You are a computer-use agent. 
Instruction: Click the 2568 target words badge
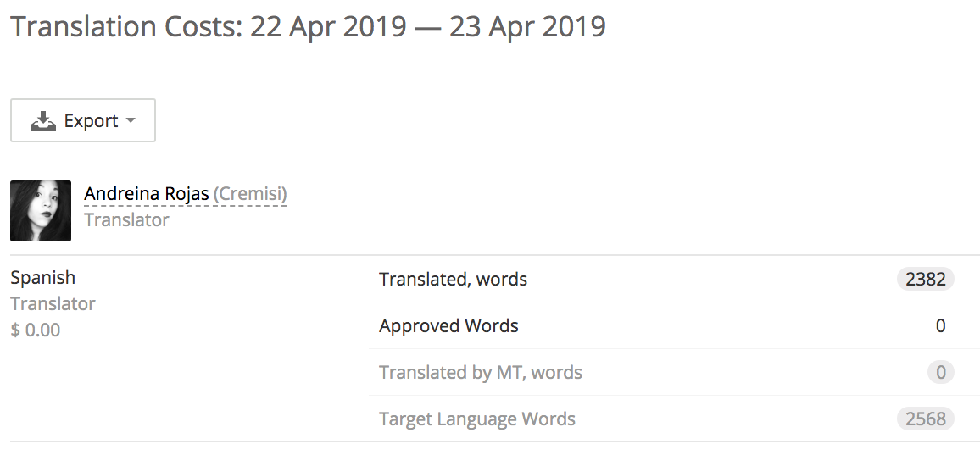tap(925, 419)
